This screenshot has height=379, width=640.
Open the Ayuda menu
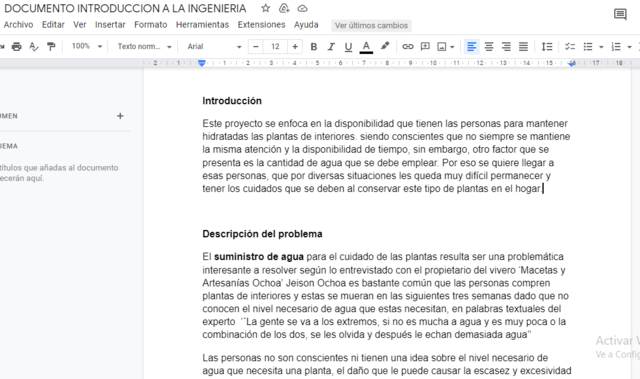coord(306,24)
